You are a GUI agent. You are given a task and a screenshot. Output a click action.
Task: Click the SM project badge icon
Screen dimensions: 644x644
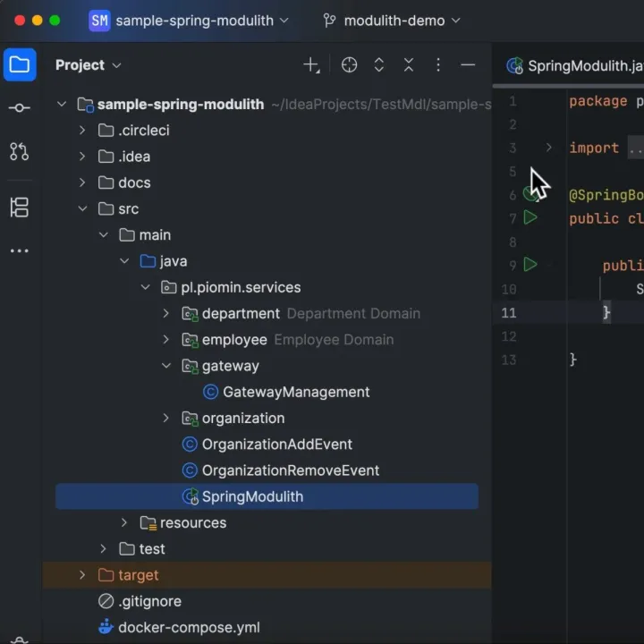coord(99,21)
